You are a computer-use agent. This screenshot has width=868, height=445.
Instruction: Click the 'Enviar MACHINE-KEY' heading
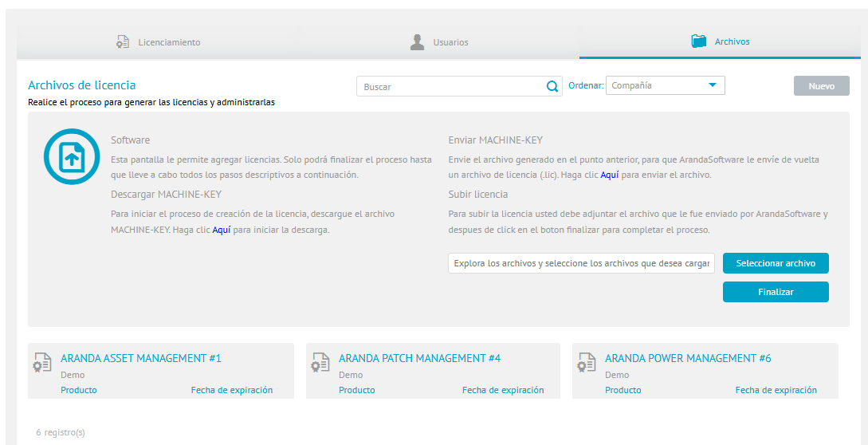[x=496, y=140]
